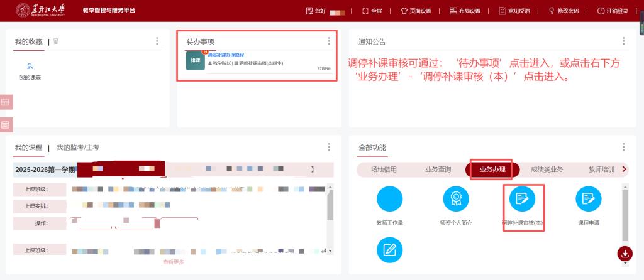Image resolution: width=644 pixels, height=280 pixels.
Task: Switch to the 业务查询 tab
Action: [x=438, y=170]
